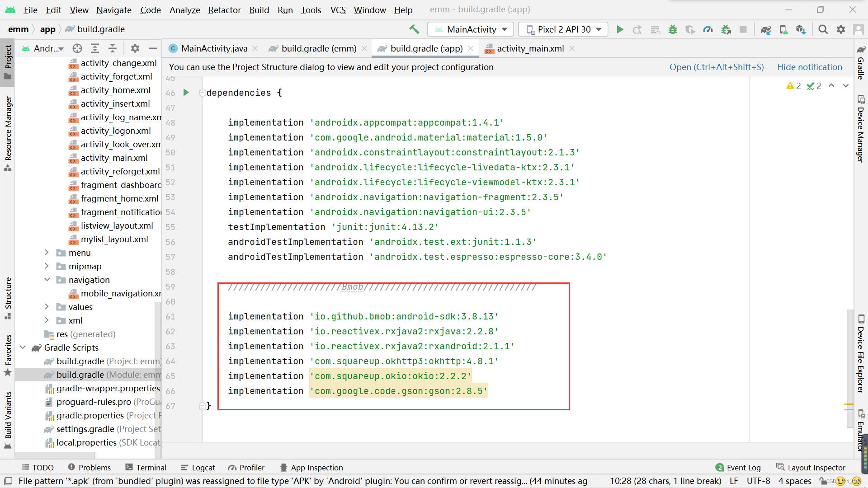This screenshot has height=488, width=868.
Task: Open the File menu
Action: 30,10
